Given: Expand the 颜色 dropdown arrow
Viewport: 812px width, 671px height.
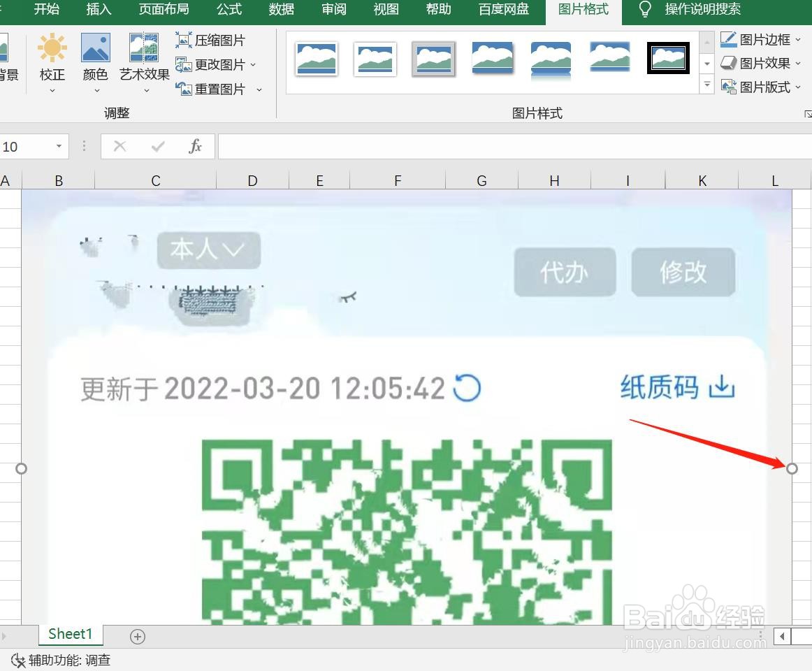Looking at the screenshot, I should coord(96,91).
